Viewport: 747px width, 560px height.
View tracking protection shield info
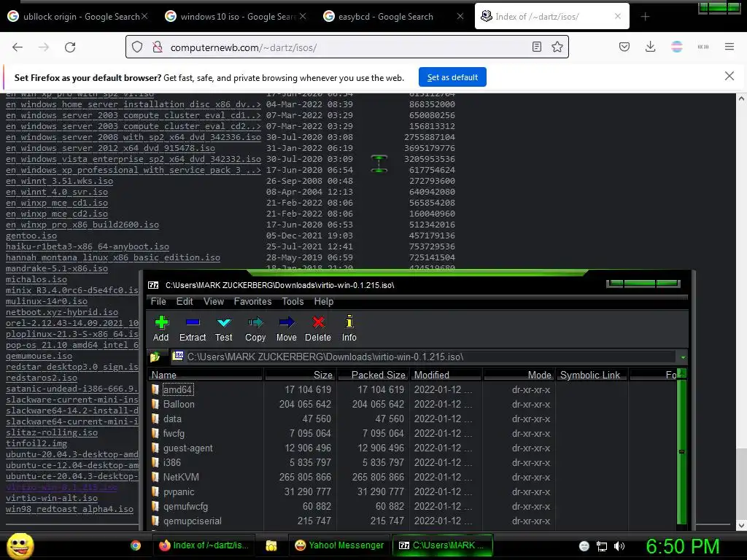tap(137, 47)
